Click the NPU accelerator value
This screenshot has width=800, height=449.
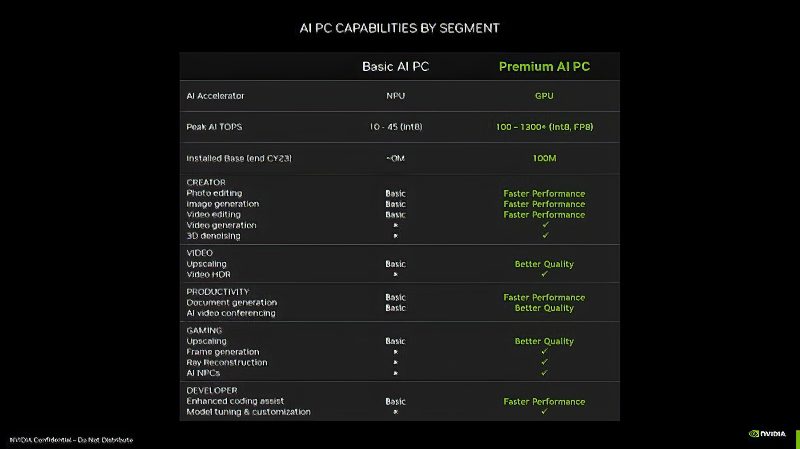click(x=395, y=96)
